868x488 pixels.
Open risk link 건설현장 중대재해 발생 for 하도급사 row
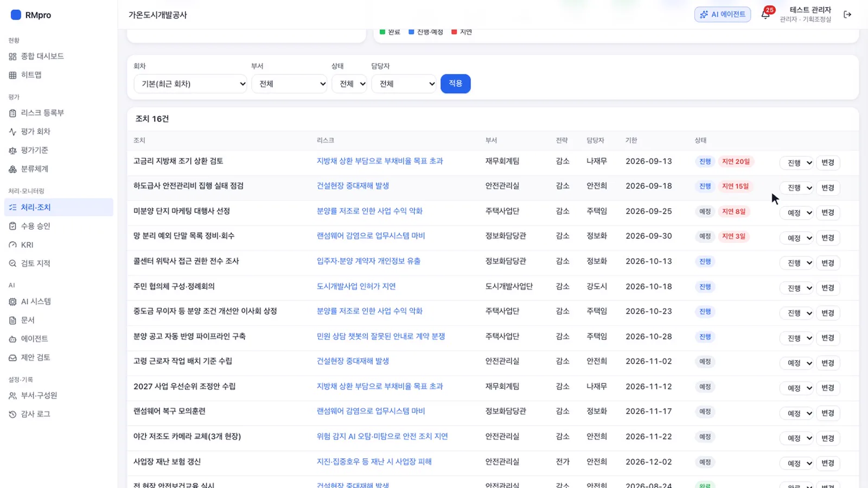click(353, 186)
